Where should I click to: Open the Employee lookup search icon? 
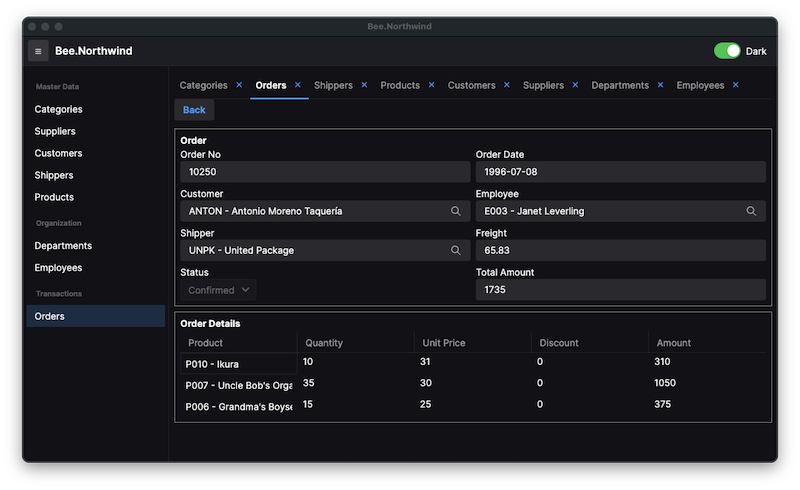tap(751, 211)
